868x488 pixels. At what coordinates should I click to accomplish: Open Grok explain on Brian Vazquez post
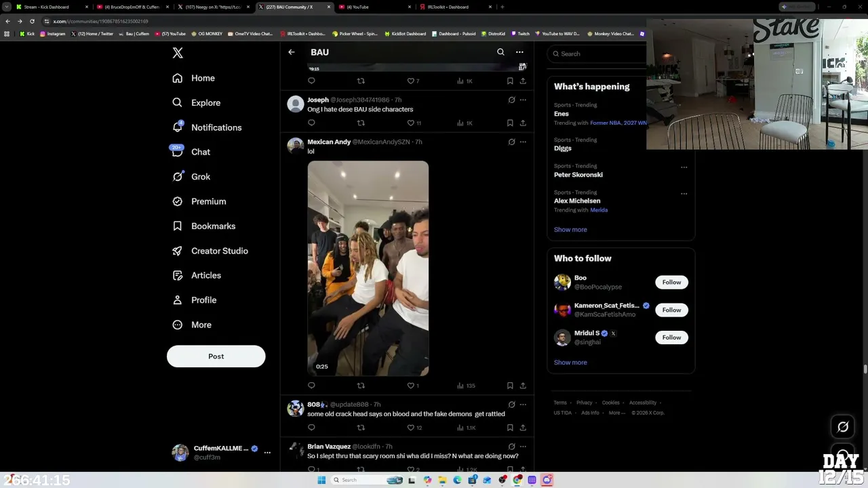[x=511, y=447]
